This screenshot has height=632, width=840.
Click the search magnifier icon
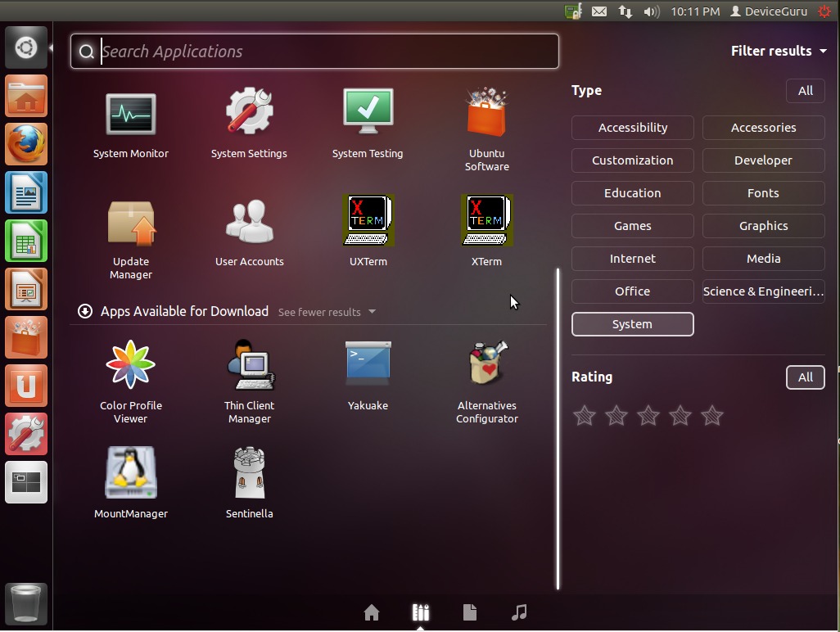86,52
